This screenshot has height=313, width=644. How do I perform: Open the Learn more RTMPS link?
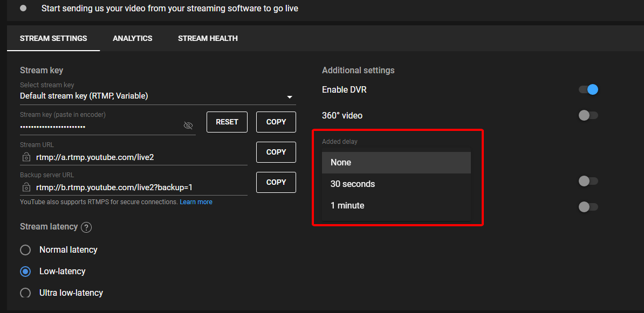point(196,201)
